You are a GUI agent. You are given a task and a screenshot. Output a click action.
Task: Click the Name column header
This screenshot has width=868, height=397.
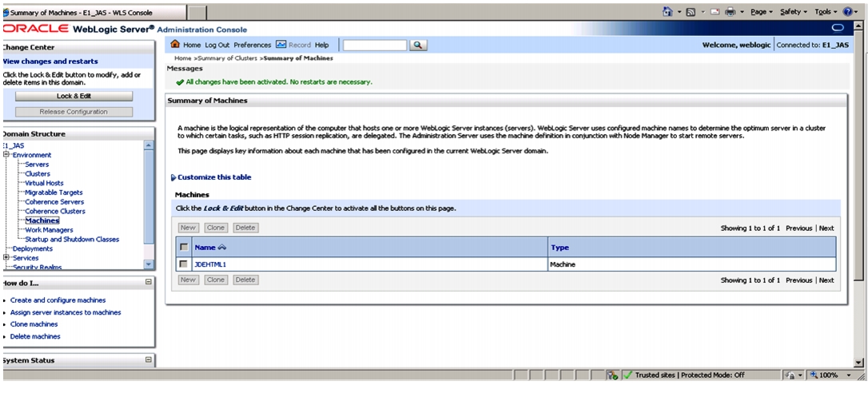pyautogui.click(x=205, y=248)
